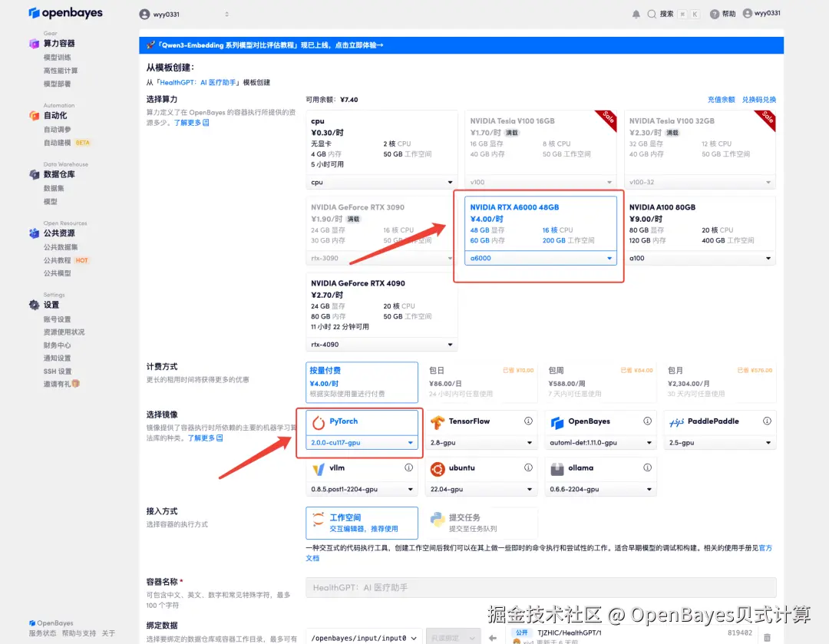Open 高性能计算 in sidebar
Image resolution: width=829 pixels, height=644 pixels.
point(61,71)
